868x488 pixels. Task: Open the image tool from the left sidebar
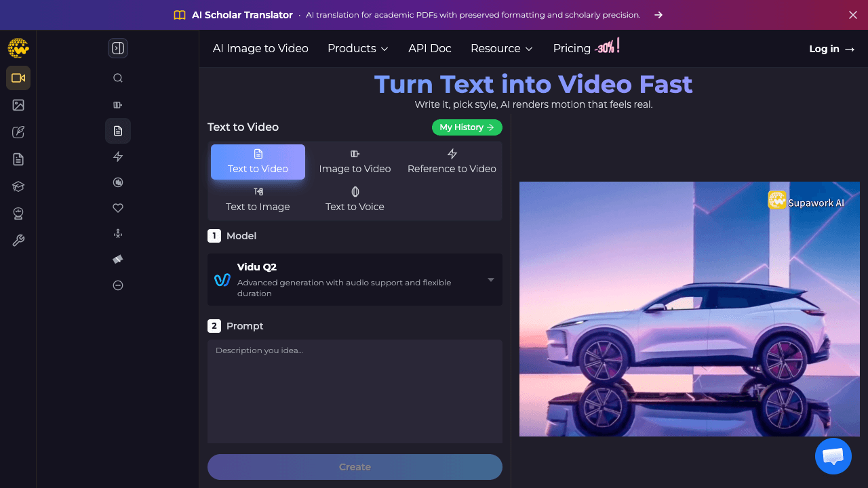(x=18, y=105)
